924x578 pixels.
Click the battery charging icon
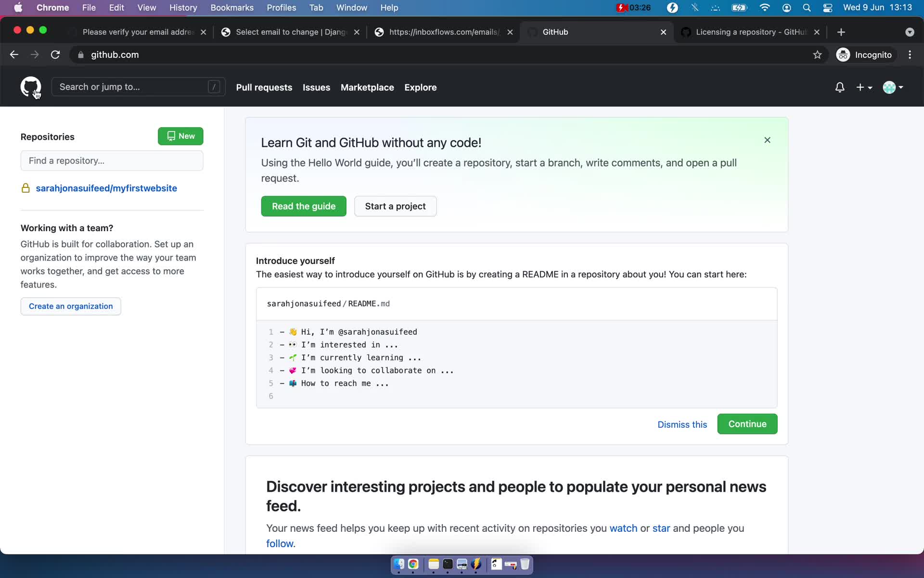click(x=739, y=8)
